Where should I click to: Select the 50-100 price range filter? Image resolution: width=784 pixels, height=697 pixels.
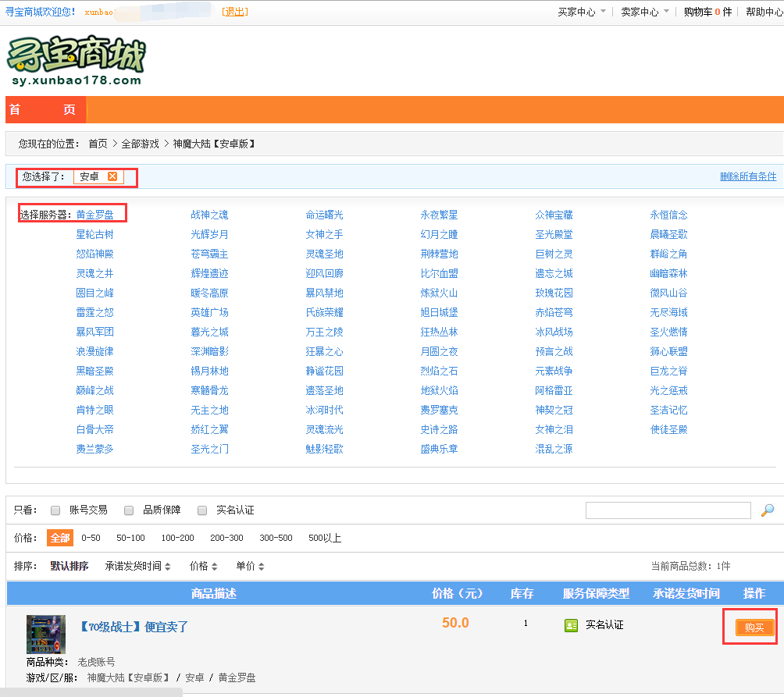click(x=130, y=538)
